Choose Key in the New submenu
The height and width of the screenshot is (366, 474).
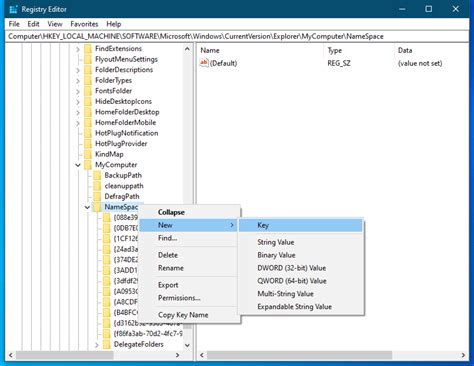[301, 225]
